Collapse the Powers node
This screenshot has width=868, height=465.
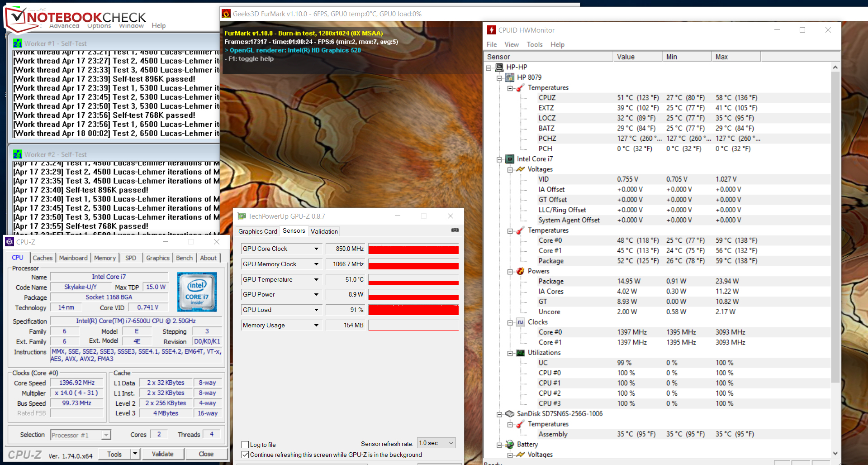(x=510, y=272)
